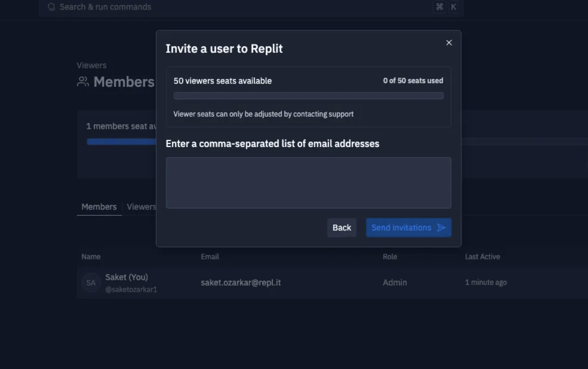The height and width of the screenshot is (369, 588).
Task: Click the K key shortcut badge
Action: 453,7
